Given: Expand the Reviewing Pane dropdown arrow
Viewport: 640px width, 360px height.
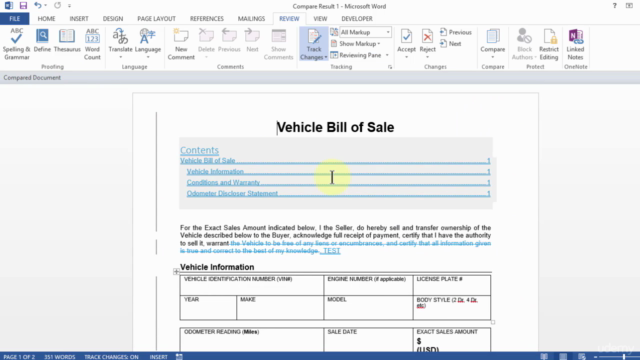Looking at the screenshot, I should pyautogui.click(x=387, y=55).
